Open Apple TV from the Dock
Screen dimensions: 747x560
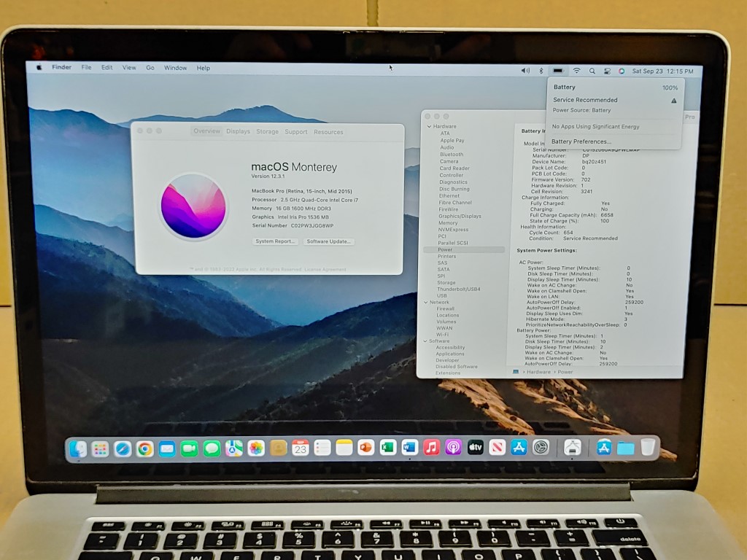click(476, 448)
